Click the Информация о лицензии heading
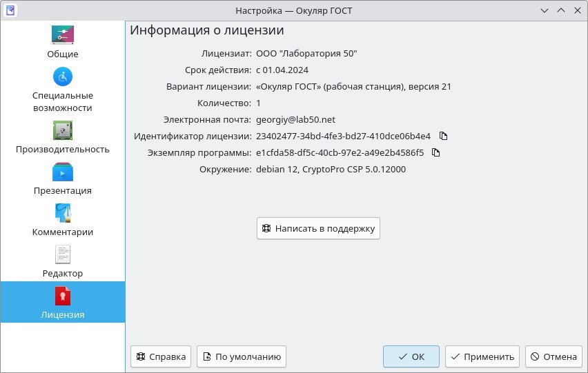This screenshot has width=588, height=373. (x=206, y=30)
